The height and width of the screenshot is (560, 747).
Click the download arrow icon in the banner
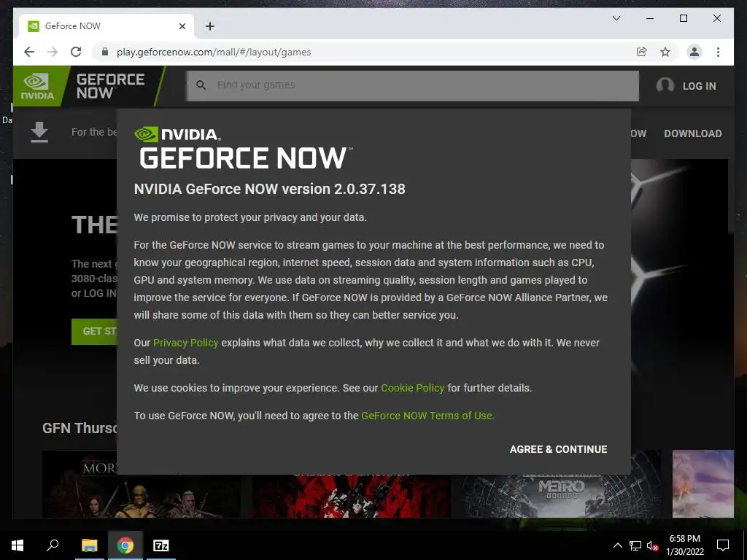39,133
